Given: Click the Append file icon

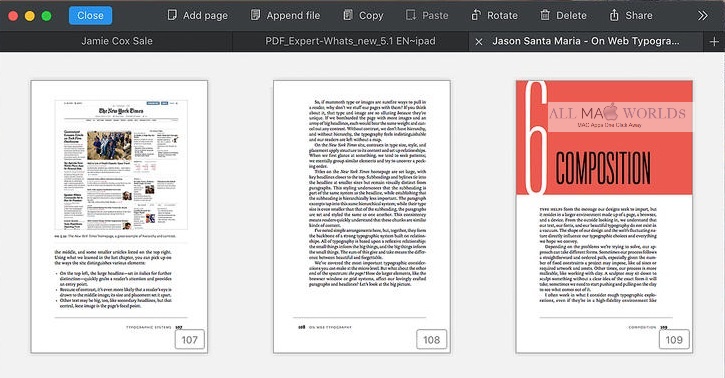Looking at the screenshot, I should [x=255, y=15].
